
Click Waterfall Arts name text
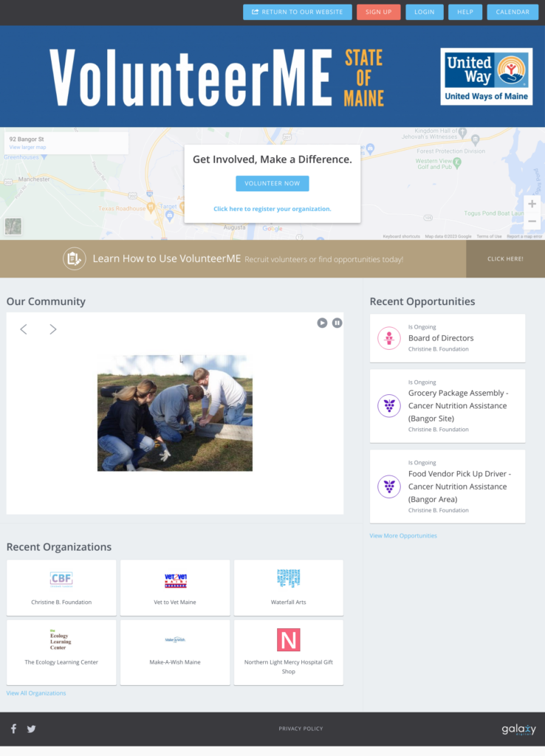tap(289, 602)
